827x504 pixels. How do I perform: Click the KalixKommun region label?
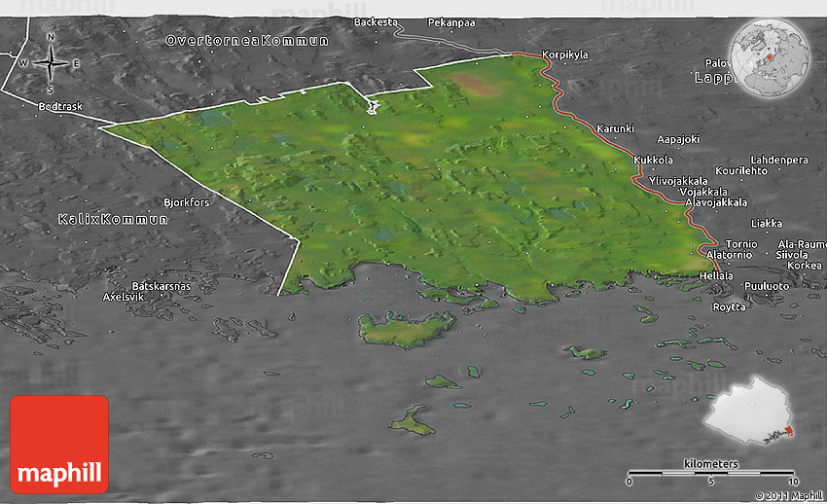113,219
